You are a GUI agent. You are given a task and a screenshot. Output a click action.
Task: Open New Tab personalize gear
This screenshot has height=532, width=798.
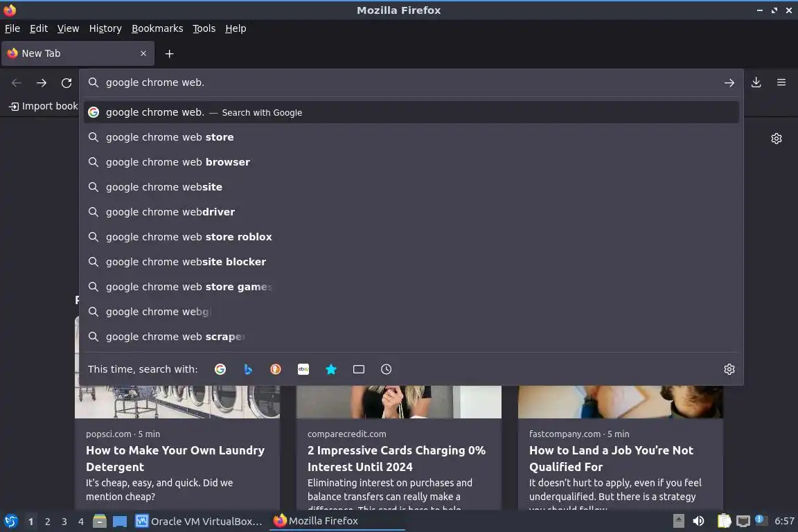(776, 139)
